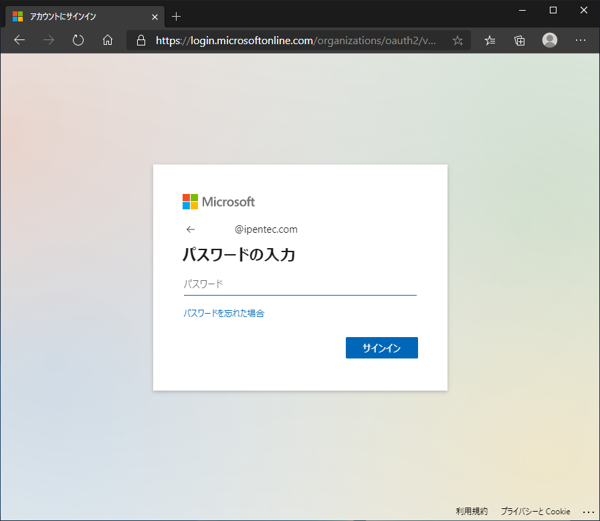The width and height of the screenshot is (600, 521).
Task: Click the address bar URL
Action: tap(295, 40)
